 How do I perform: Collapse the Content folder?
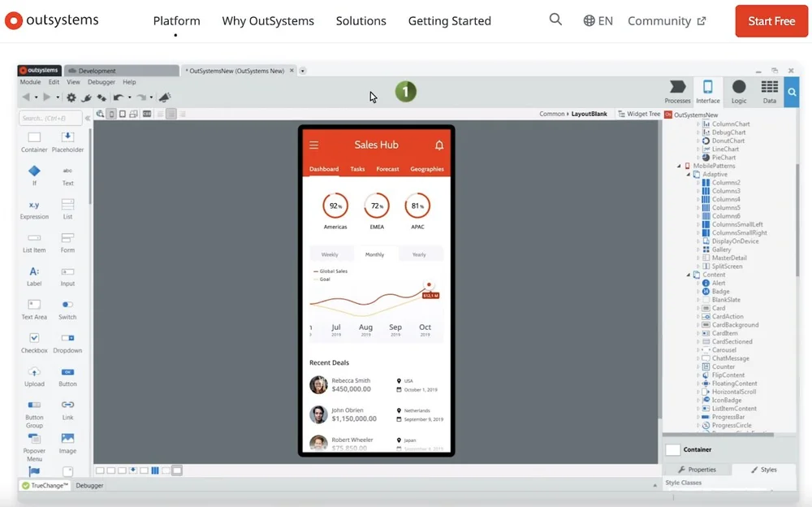(689, 275)
